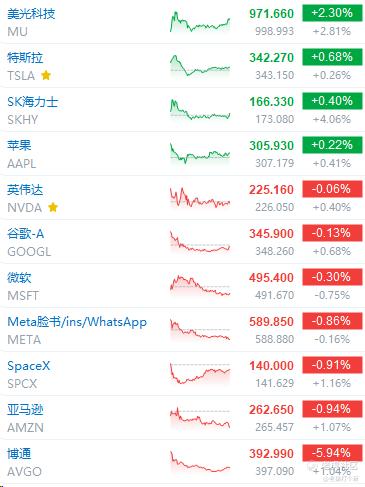Open the MSFT red sparkline chart
This screenshot has width=365, height=487.
tap(200, 286)
